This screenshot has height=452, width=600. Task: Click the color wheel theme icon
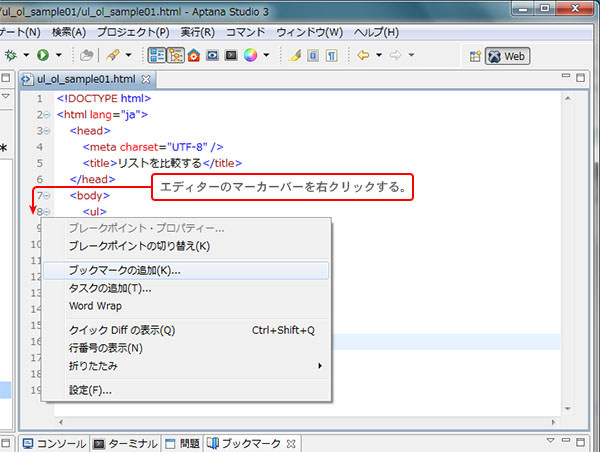click(x=250, y=55)
